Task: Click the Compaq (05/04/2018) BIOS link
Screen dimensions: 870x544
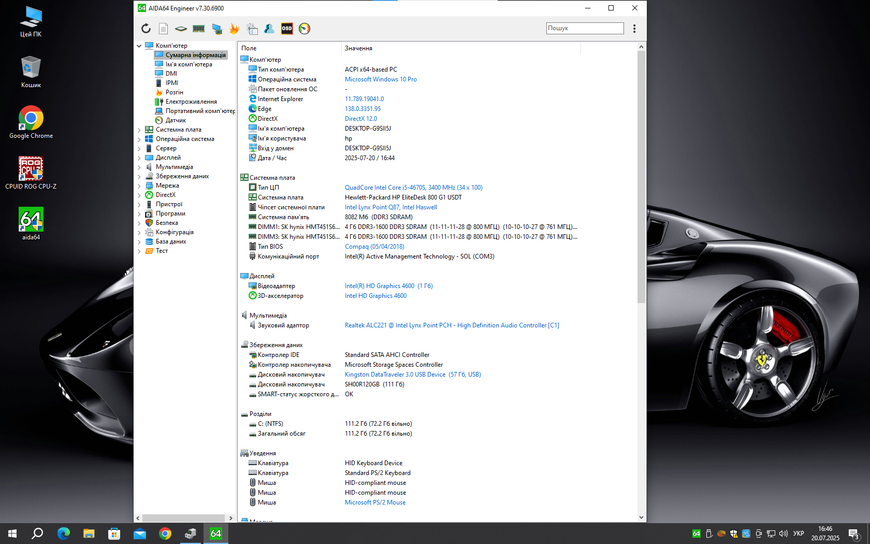Action: pyautogui.click(x=375, y=246)
